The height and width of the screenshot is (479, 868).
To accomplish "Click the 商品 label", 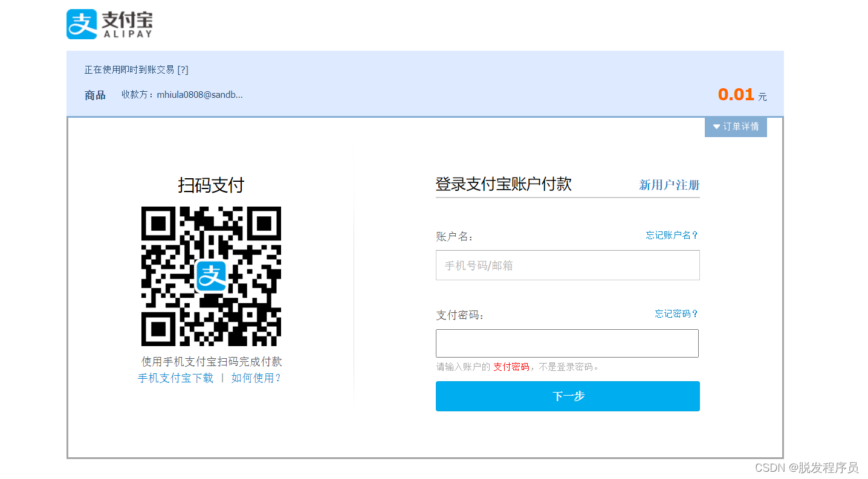I will tap(95, 95).
